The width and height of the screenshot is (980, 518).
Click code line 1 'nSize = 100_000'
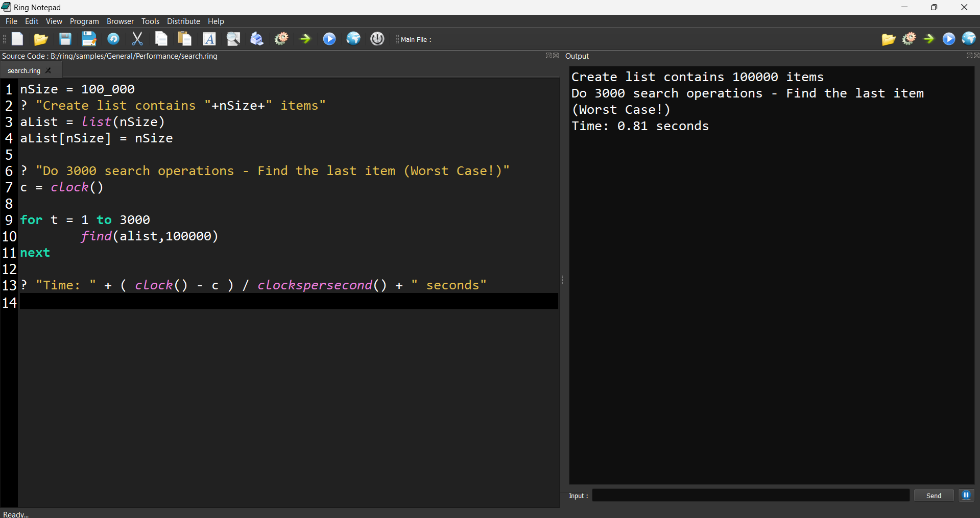pyautogui.click(x=77, y=89)
